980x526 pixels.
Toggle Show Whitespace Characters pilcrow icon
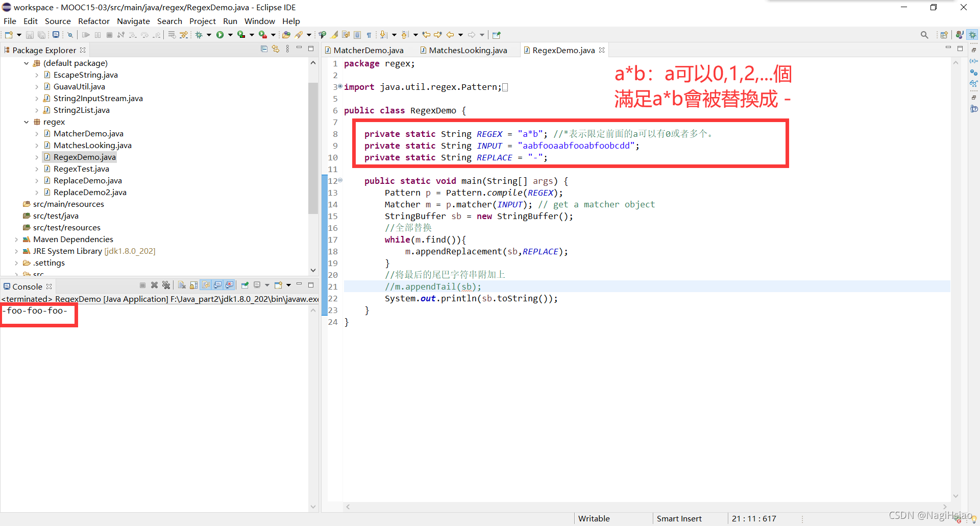[369, 35]
